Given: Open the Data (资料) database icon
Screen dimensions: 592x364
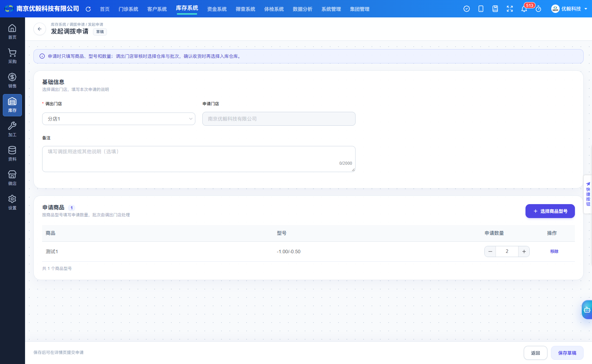Looking at the screenshot, I should click(x=12, y=154).
